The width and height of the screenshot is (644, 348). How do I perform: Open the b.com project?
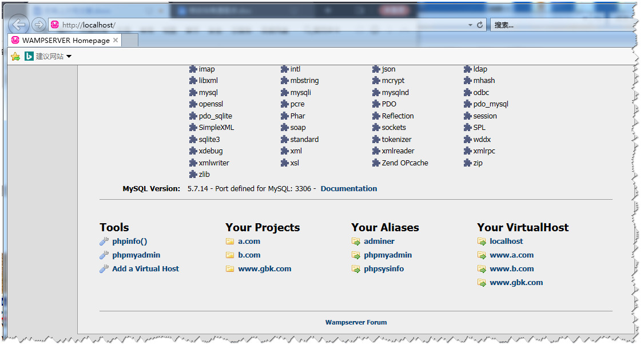point(249,255)
